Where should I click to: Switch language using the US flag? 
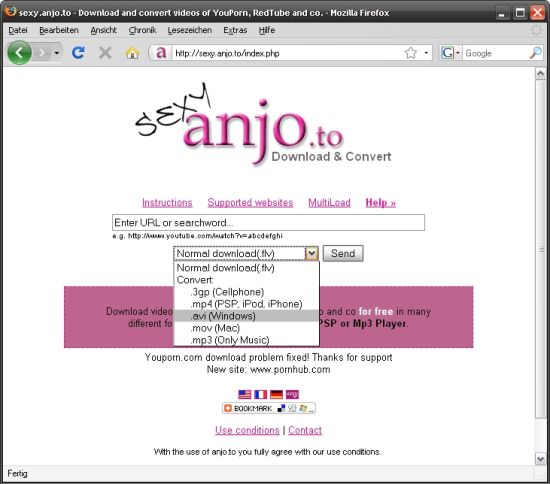244,394
